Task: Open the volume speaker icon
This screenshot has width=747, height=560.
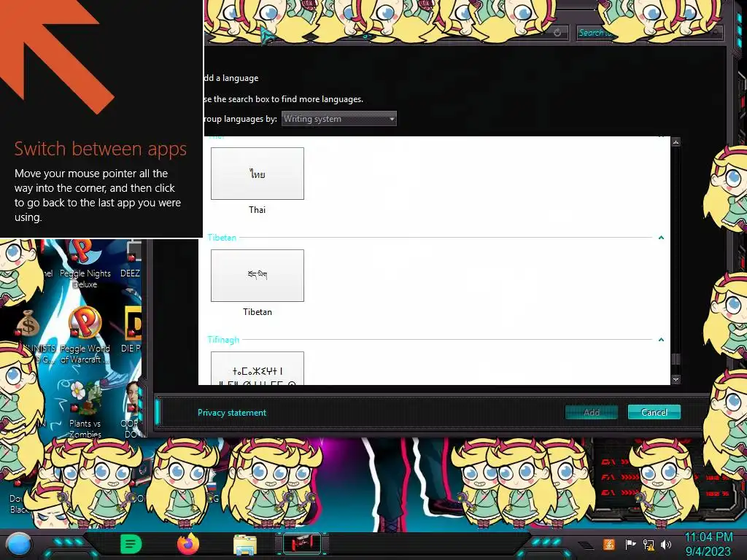Action: (665, 544)
